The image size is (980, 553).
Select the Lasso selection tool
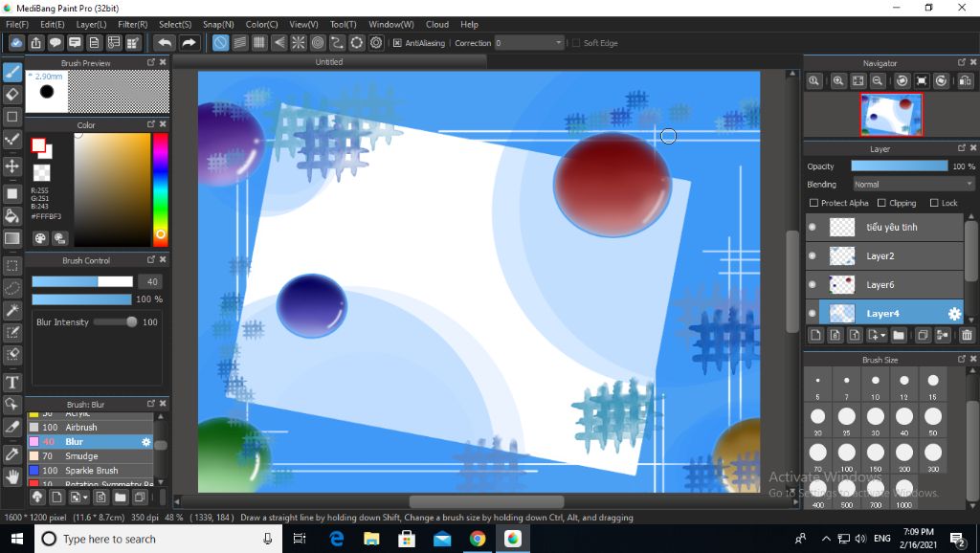[x=11, y=288]
